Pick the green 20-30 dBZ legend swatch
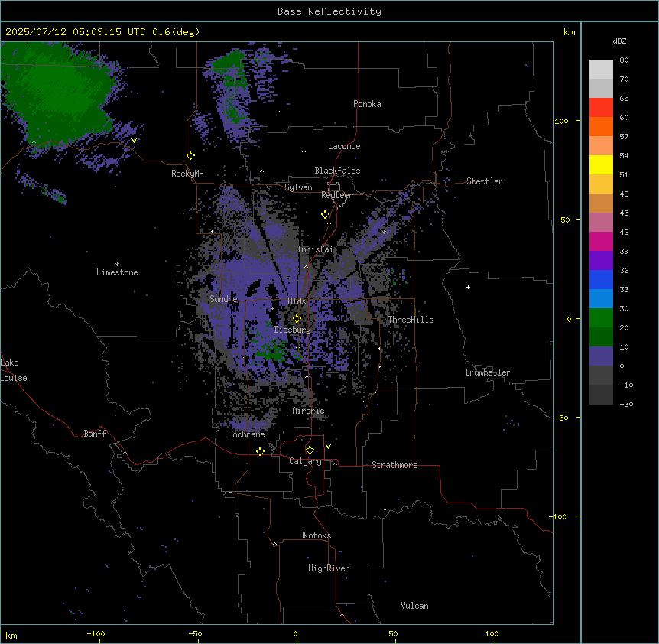 [x=601, y=318]
